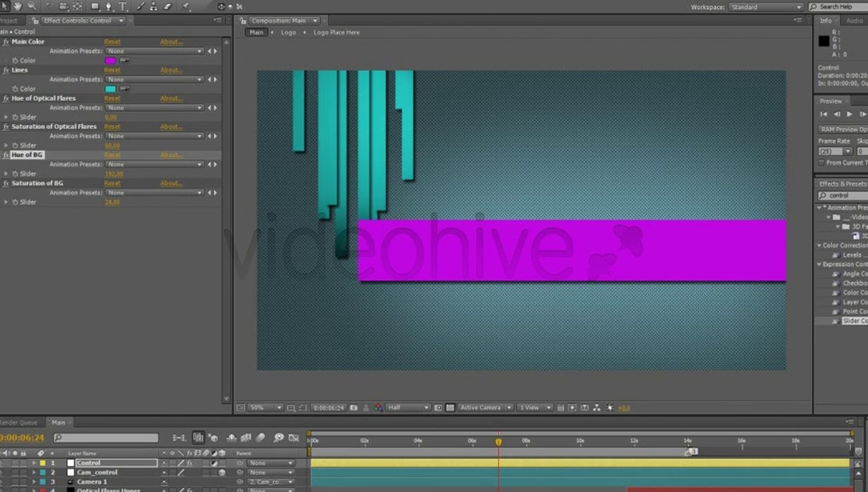The height and width of the screenshot is (492, 868).
Task: Open the Workspace Standard dropdown
Action: (765, 7)
